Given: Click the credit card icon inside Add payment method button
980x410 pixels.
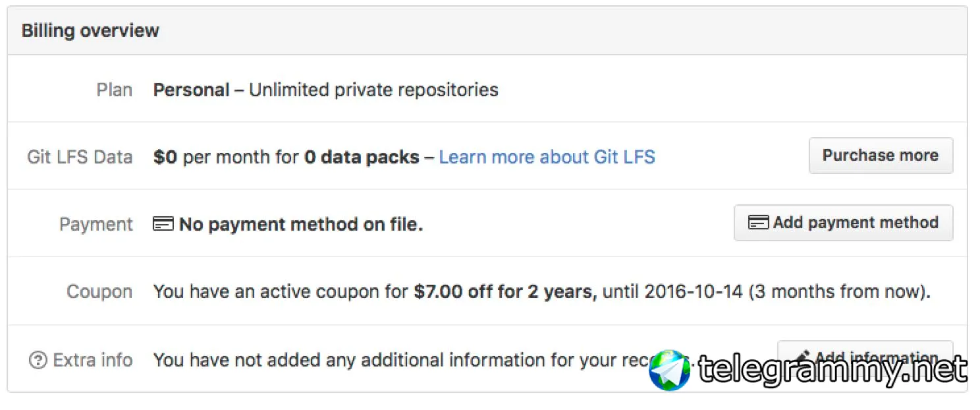Looking at the screenshot, I should pos(758,223).
